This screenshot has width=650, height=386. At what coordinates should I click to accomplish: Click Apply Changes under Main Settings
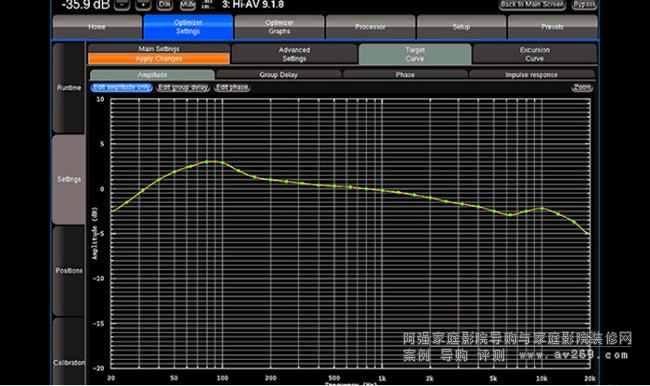[x=159, y=59]
